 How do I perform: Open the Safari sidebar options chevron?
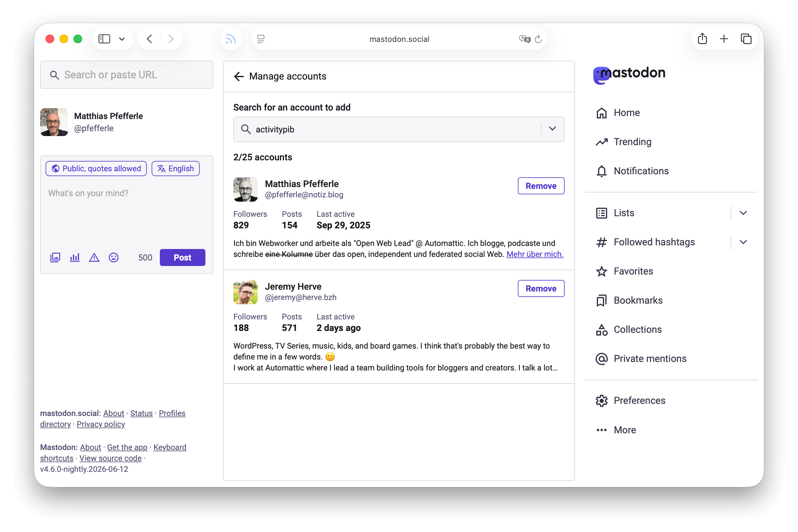point(122,39)
